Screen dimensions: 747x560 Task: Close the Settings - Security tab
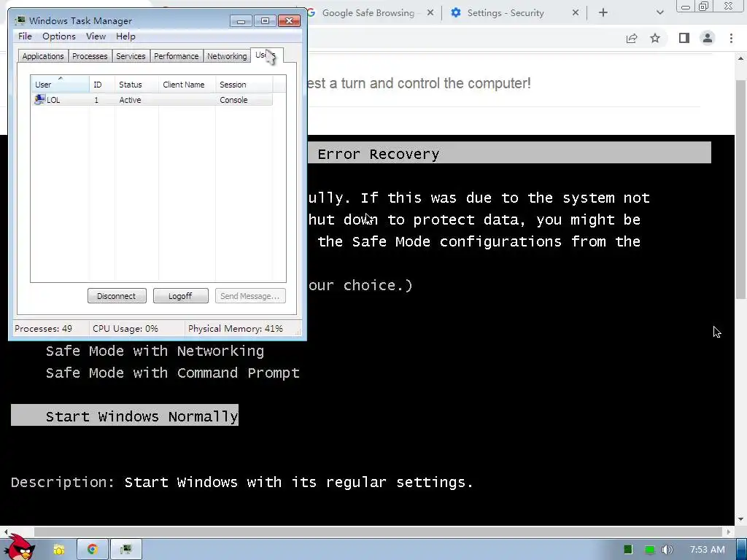(x=576, y=13)
